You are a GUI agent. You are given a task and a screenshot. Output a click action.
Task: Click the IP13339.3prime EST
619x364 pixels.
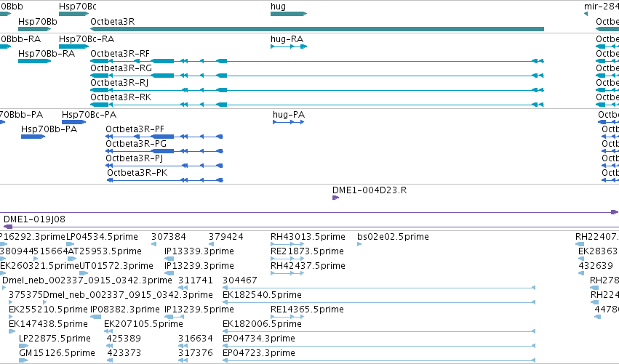point(169,259)
